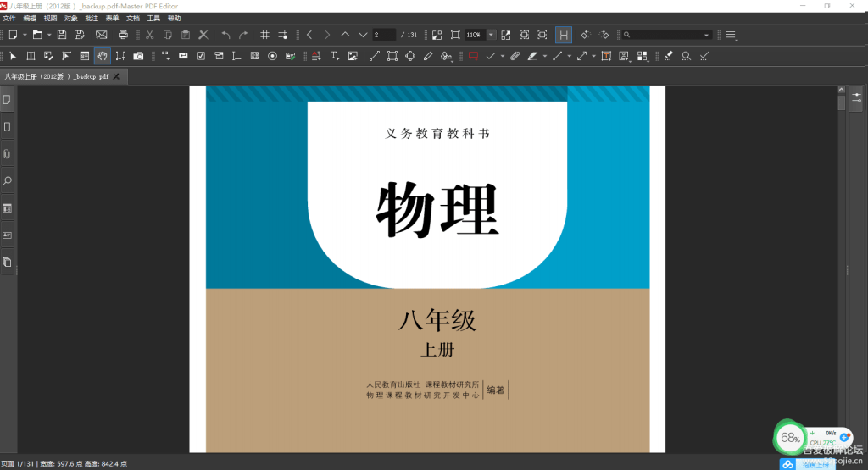Select the eraser Redaction tool
This screenshot has width=868, height=470.
(668, 56)
